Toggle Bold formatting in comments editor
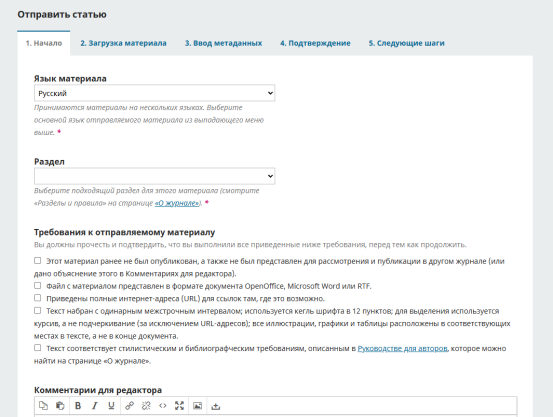The height and width of the screenshot is (417, 553). [78, 406]
